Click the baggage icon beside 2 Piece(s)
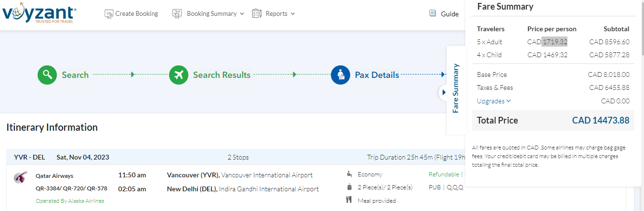Viewport: 644px width, 211px height. point(349,187)
